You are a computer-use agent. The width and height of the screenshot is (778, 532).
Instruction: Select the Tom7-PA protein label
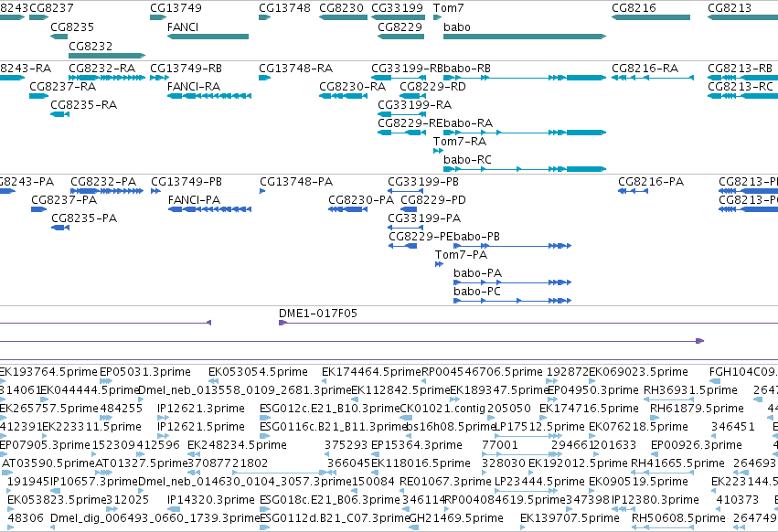point(461,255)
